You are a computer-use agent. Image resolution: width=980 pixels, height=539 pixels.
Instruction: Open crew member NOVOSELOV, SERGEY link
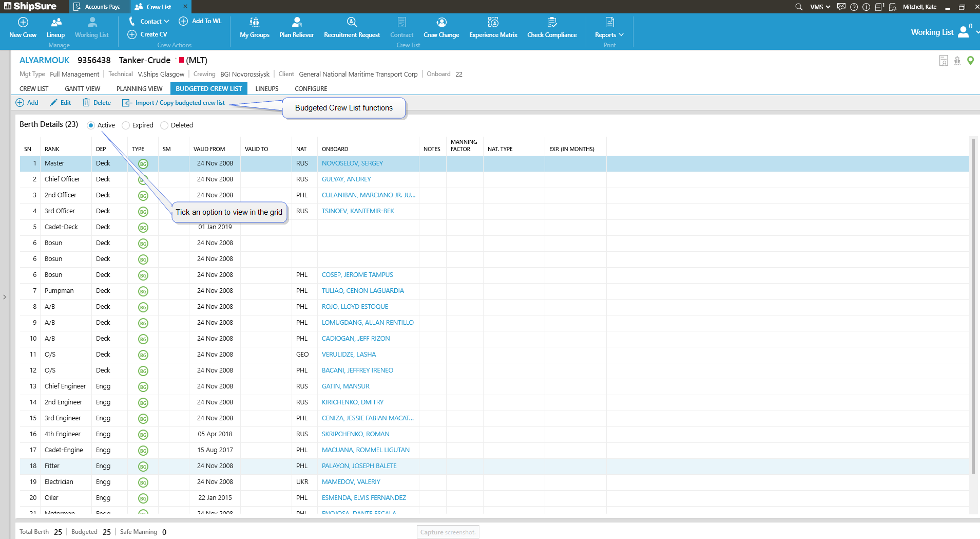[352, 163]
